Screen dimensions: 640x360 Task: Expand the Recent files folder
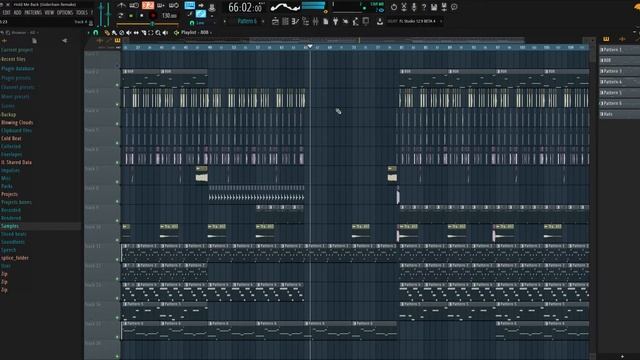13,59
